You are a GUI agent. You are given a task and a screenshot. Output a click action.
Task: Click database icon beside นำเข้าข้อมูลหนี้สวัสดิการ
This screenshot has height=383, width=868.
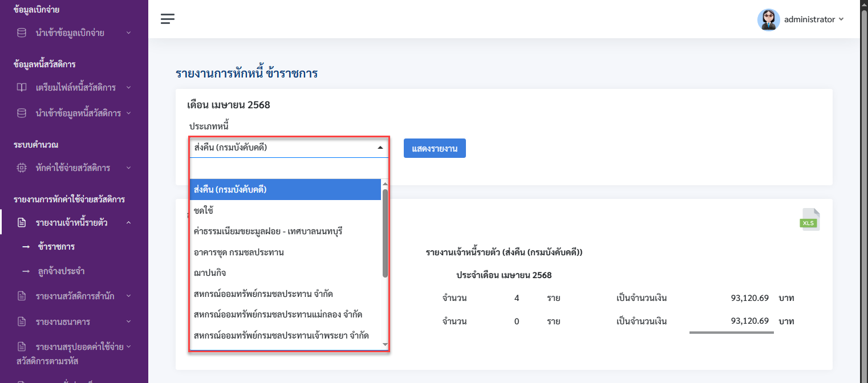pyautogui.click(x=22, y=113)
